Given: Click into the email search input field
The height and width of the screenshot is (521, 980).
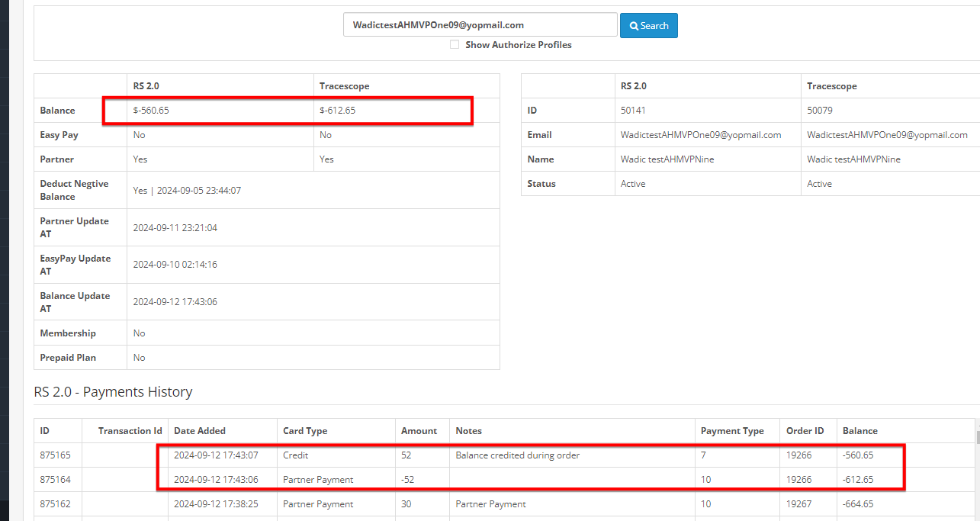Looking at the screenshot, I should tap(480, 25).
